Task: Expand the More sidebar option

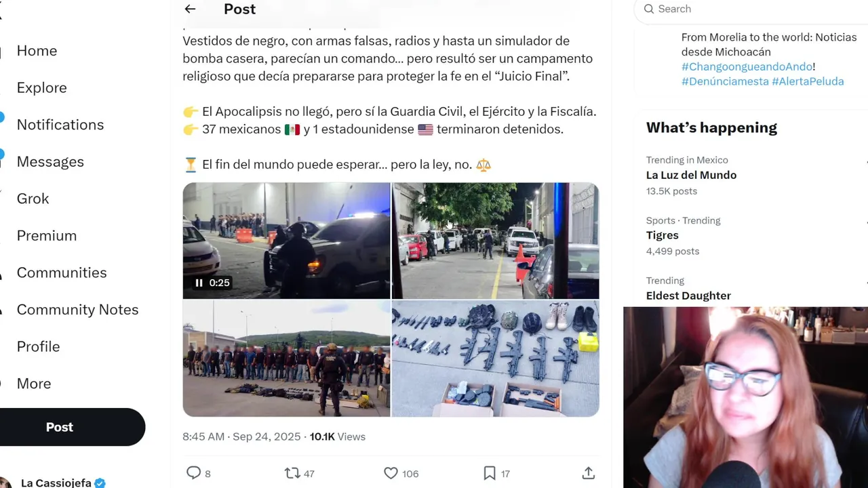Action: coord(34,384)
